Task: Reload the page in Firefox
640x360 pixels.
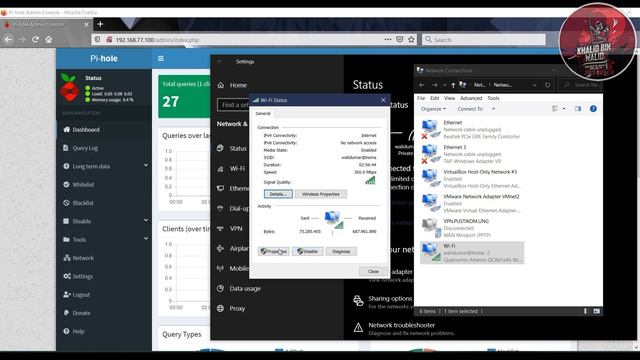Action: pos(36,40)
